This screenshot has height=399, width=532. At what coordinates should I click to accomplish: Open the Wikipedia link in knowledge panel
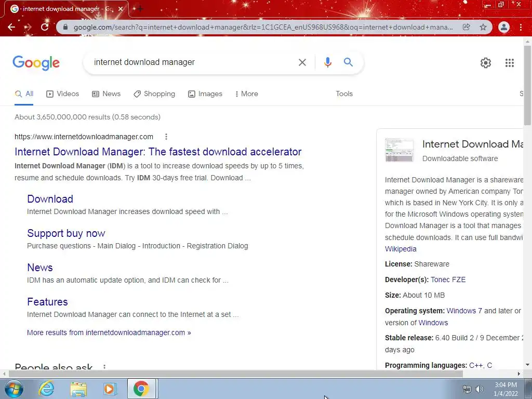coord(401,249)
